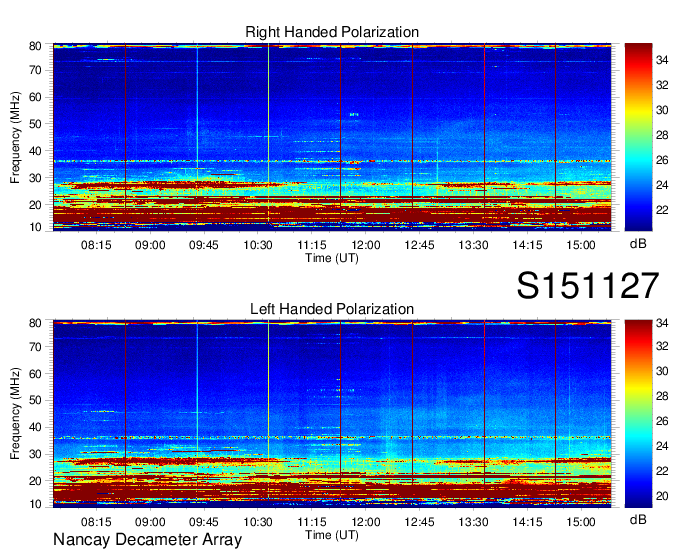Click the 12:00 time tick on the Right Handed plot
This screenshot has height=552, width=680.
point(366,245)
